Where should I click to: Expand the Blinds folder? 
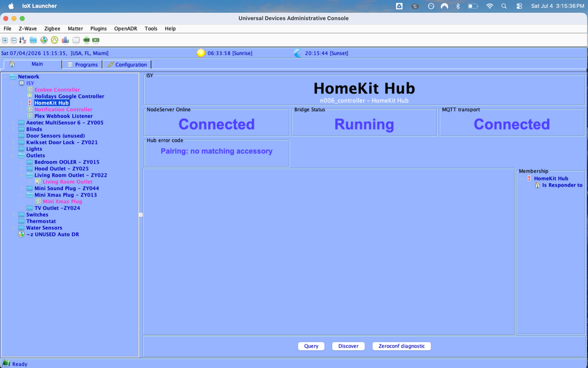coord(14,129)
